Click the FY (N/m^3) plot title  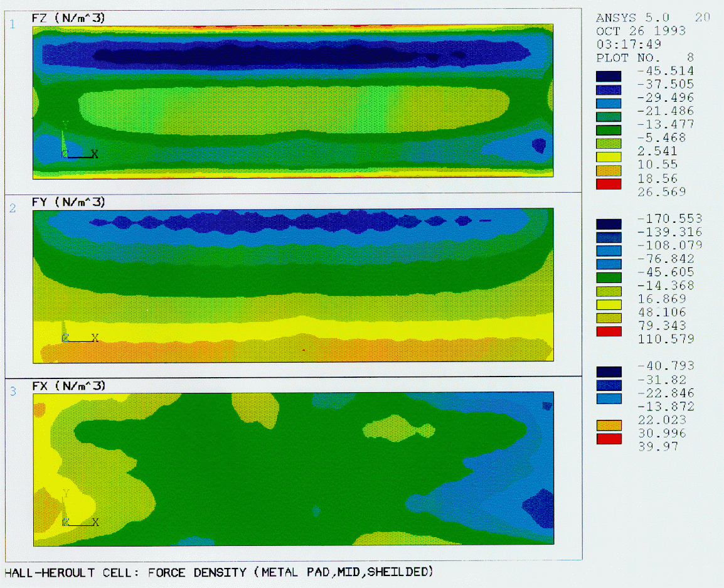68,202
